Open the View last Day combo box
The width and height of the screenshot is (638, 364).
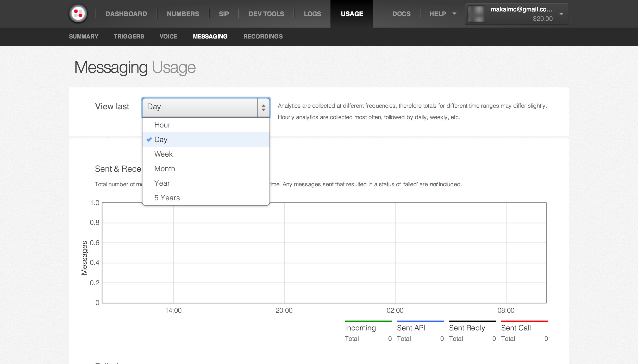[x=206, y=107]
